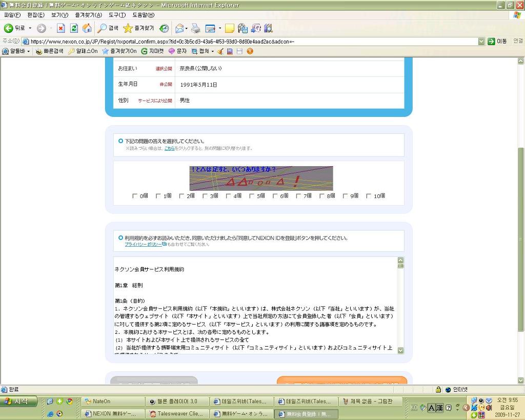Check the 0個 answer checkbox
Image resolution: width=525 pixels, height=420 pixels.
(x=135, y=196)
